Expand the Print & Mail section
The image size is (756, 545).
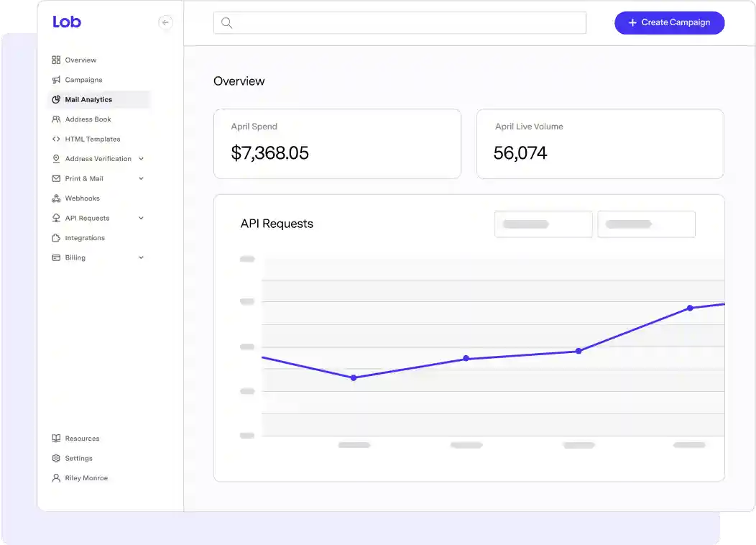click(141, 178)
